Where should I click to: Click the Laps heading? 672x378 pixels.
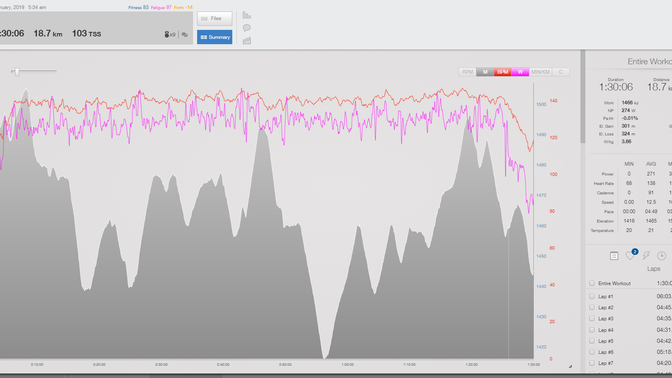point(653,269)
